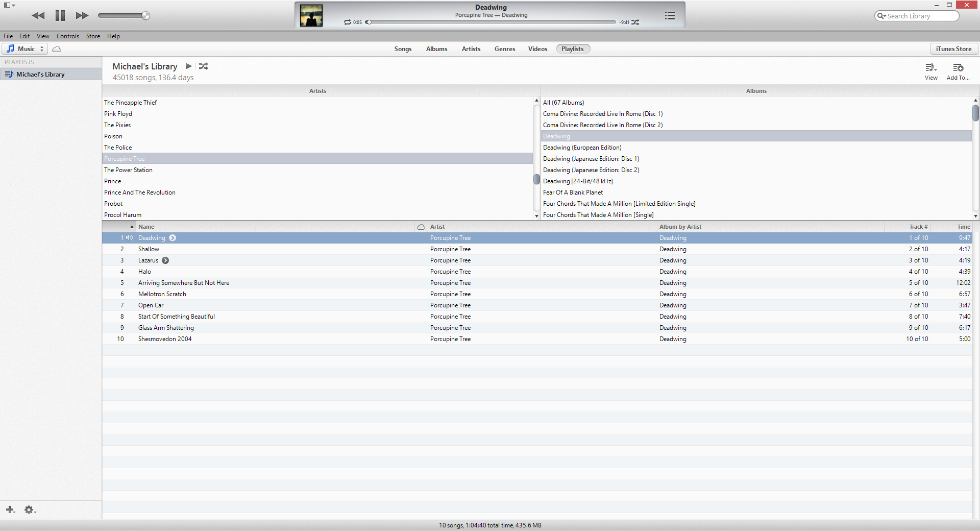This screenshot has height=531, width=980.
Task: Open the window menu icon at top-left
Action: [x=10, y=5]
